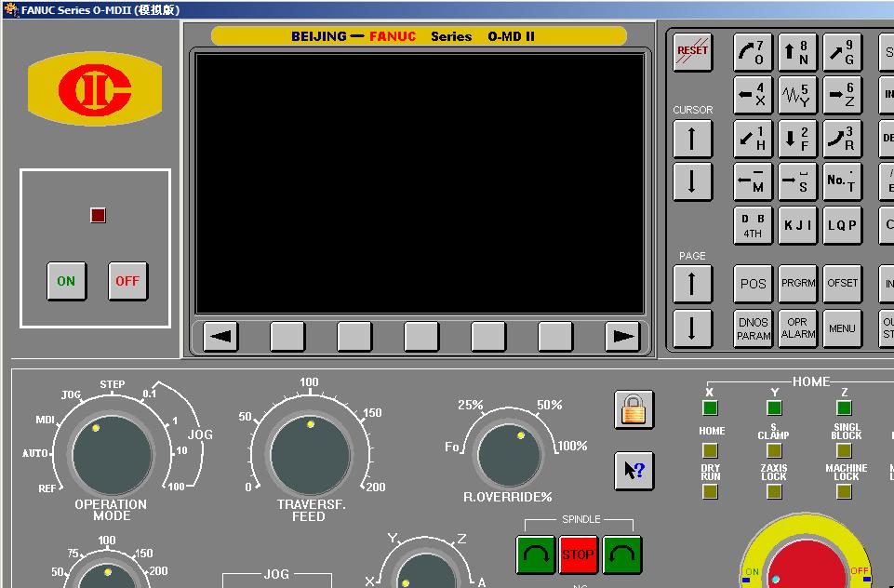Click the first blank soft key
894x588 pixels.
pyautogui.click(x=287, y=337)
